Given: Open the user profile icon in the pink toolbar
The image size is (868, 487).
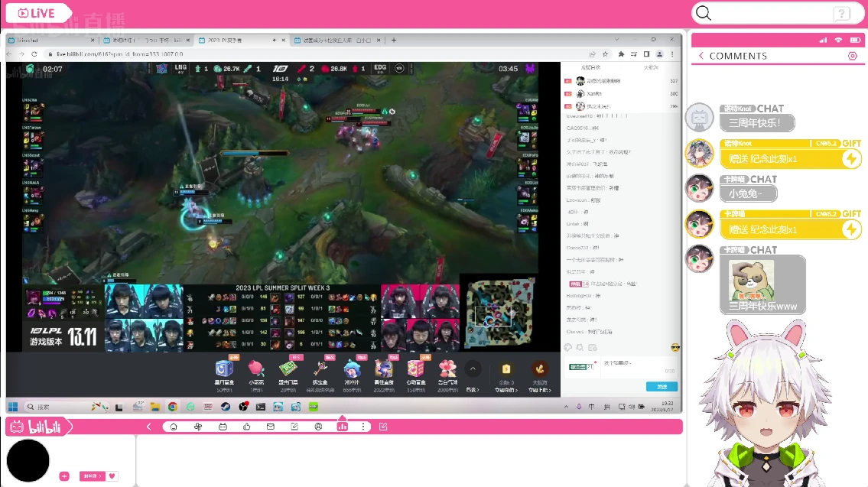Looking at the screenshot, I should coord(318,427).
